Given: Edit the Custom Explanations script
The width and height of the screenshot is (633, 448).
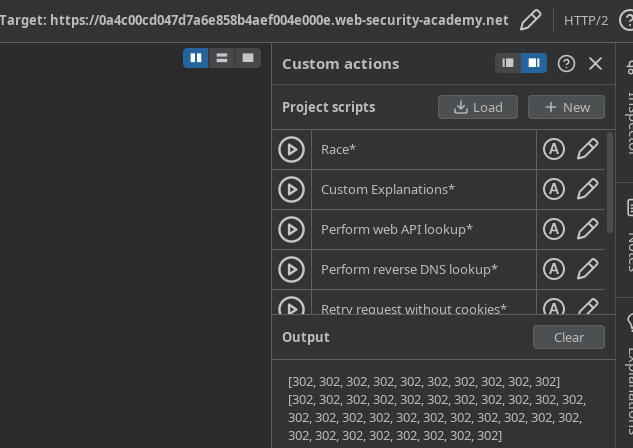Looking at the screenshot, I should pyautogui.click(x=587, y=190).
